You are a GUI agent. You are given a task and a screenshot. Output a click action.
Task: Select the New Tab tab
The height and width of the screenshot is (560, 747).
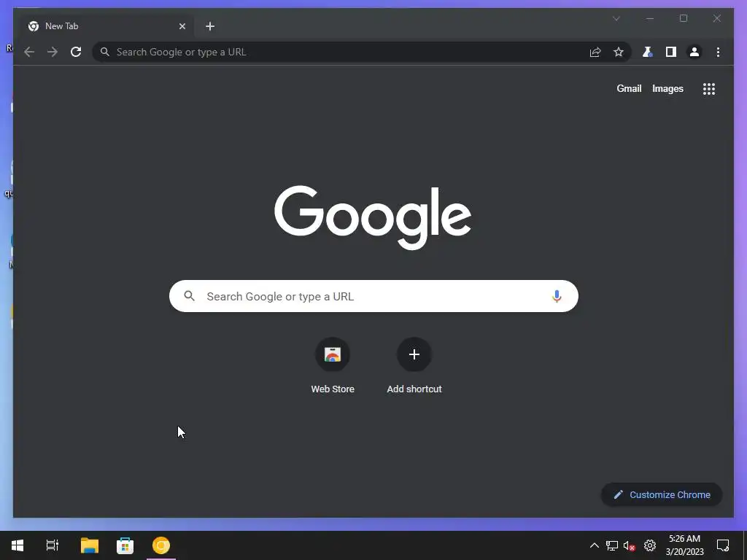tap(105, 26)
